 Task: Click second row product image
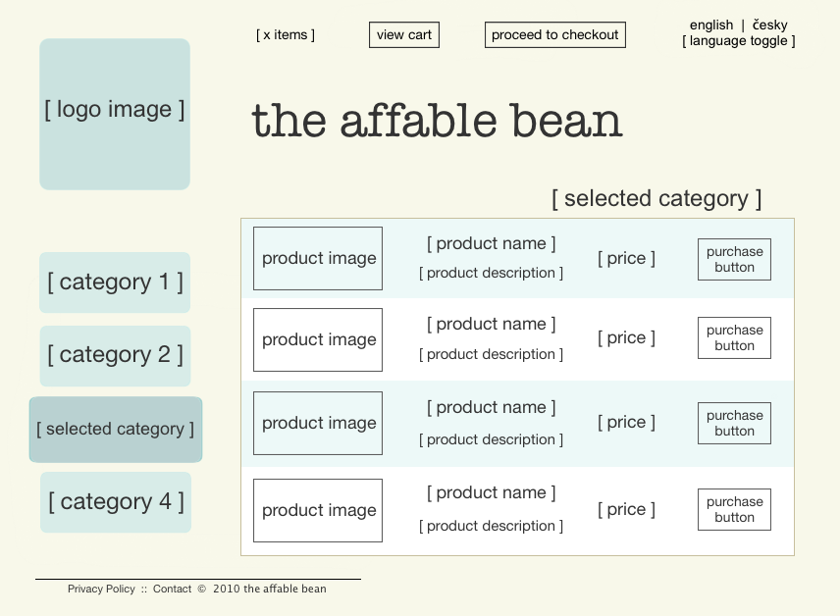318,340
